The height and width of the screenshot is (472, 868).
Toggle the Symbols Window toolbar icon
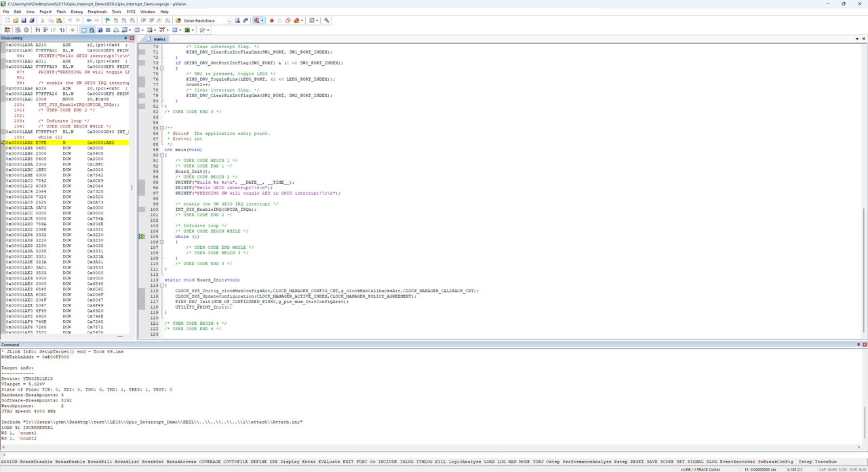pos(100,30)
